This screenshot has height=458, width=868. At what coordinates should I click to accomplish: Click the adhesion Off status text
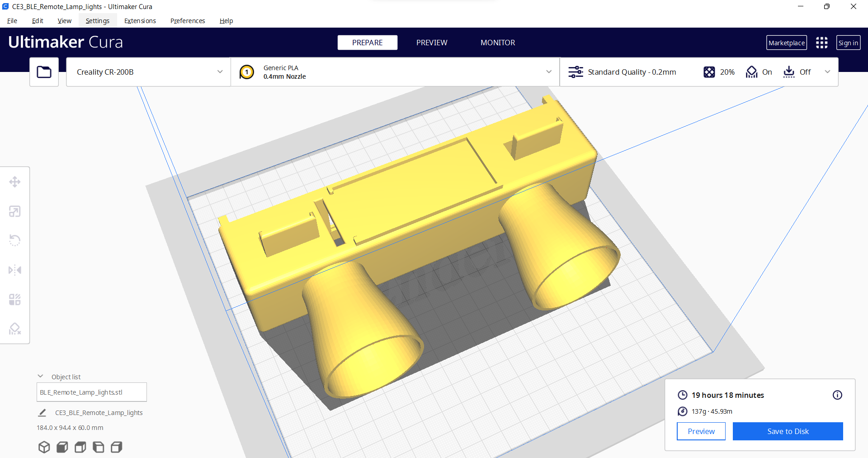pyautogui.click(x=805, y=72)
